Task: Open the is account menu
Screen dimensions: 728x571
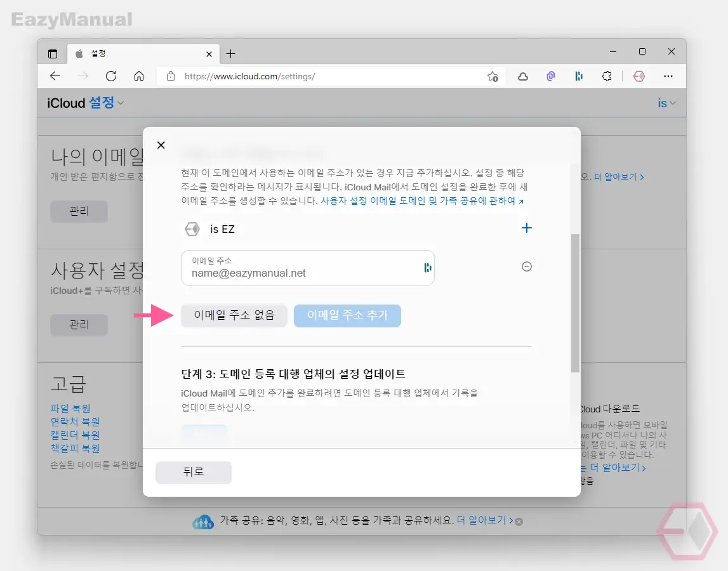Action: click(x=666, y=103)
